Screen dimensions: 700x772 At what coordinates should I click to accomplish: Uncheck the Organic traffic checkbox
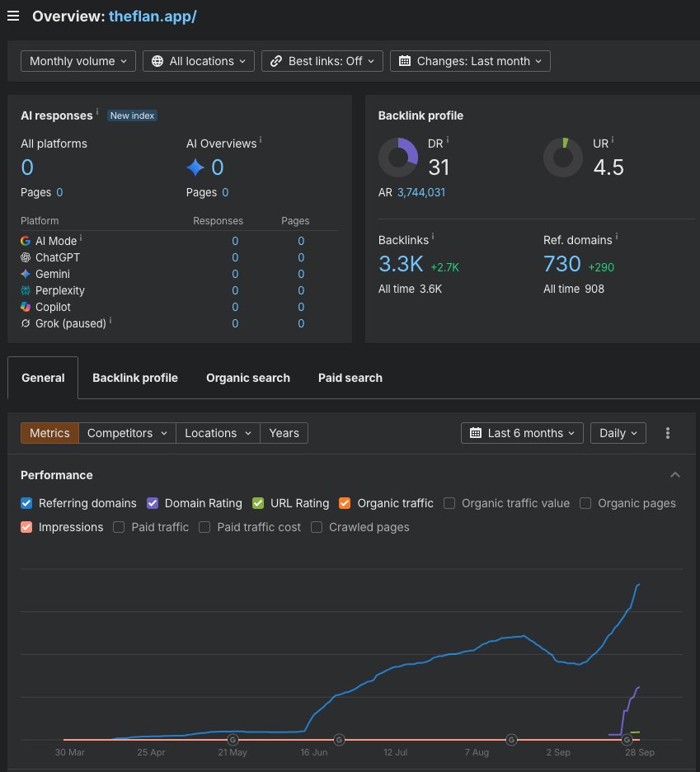pos(345,503)
